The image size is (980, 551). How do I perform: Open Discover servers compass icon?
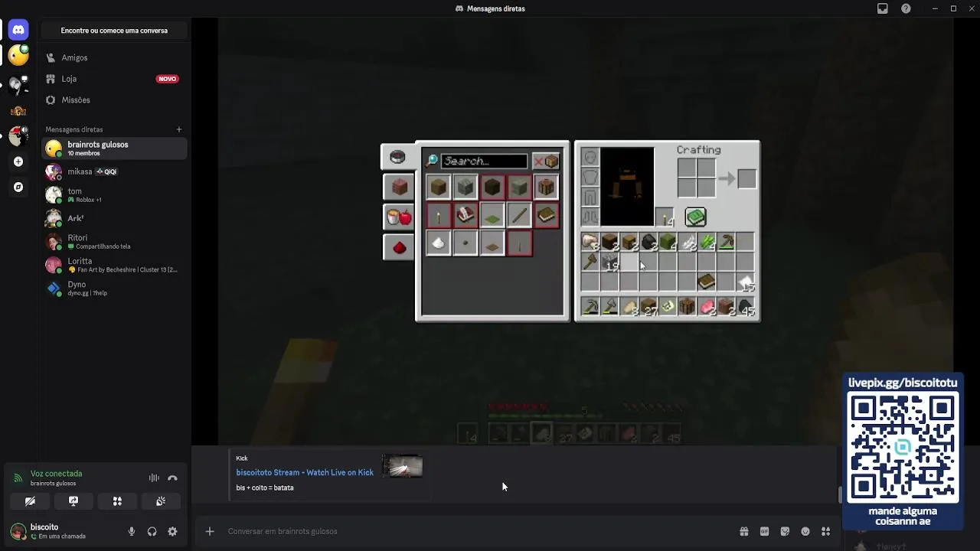point(18,187)
